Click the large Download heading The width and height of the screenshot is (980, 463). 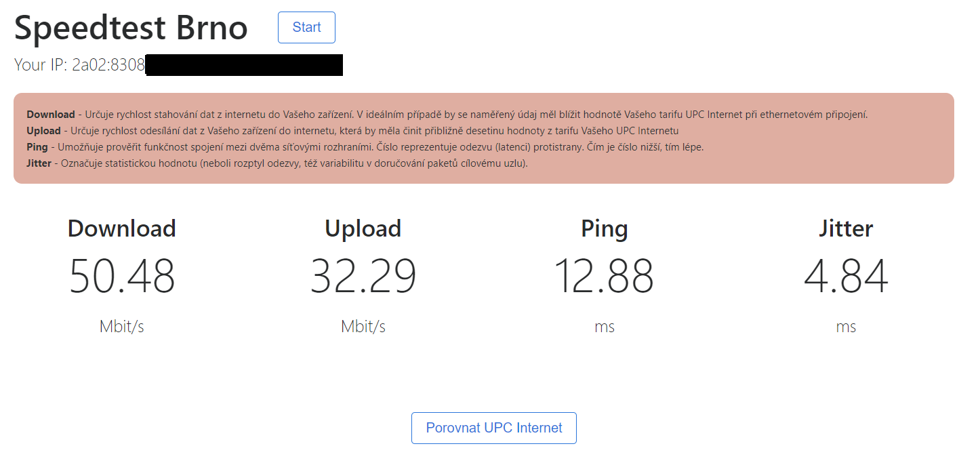coord(122,228)
